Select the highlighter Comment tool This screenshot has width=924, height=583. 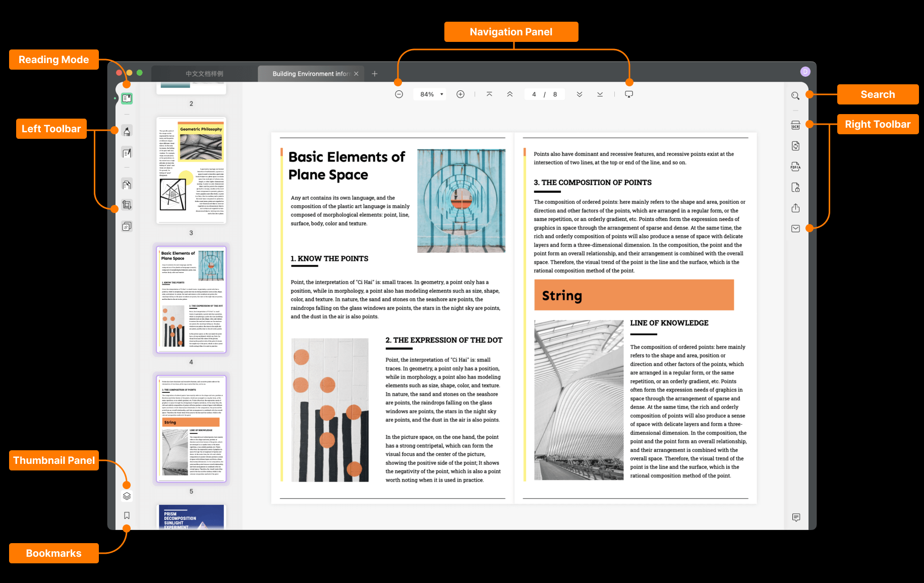[x=127, y=131]
